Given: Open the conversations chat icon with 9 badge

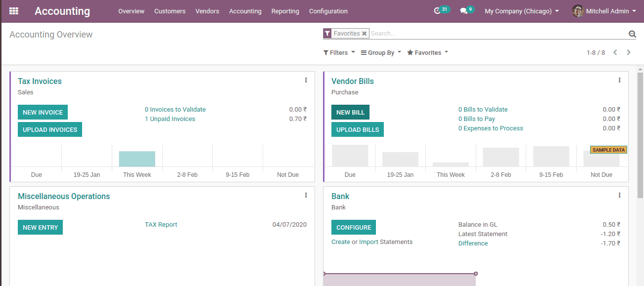Looking at the screenshot, I should (x=463, y=11).
